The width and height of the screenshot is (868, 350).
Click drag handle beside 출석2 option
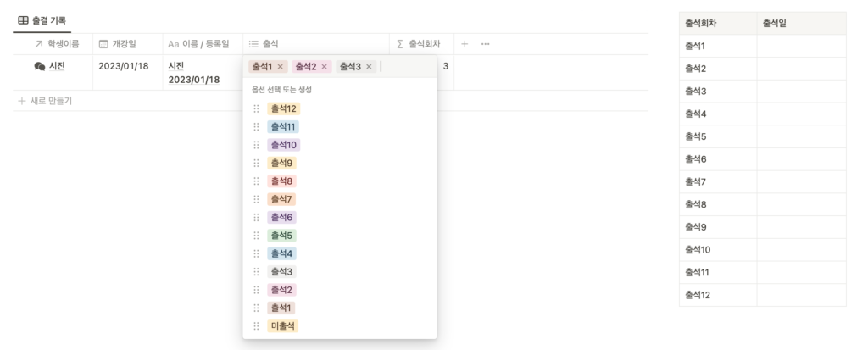[x=256, y=290]
